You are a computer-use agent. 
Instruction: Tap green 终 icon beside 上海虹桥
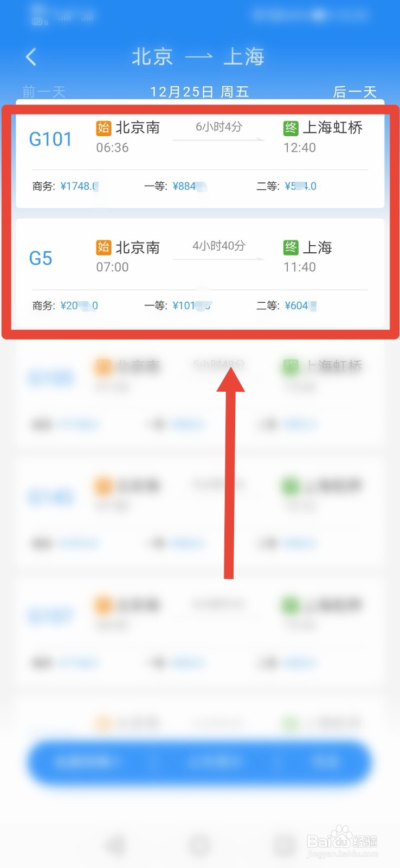291,128
